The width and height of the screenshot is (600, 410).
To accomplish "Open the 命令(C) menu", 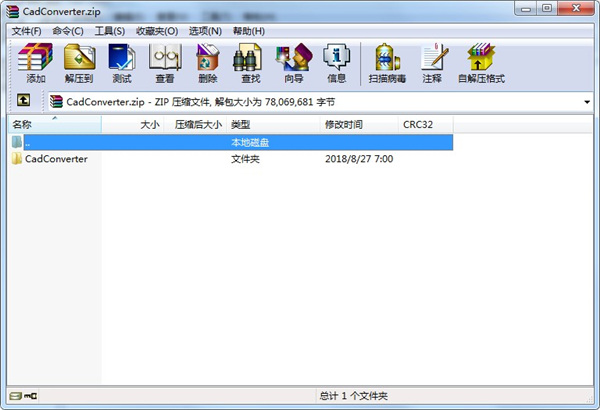I will (68, 31).
